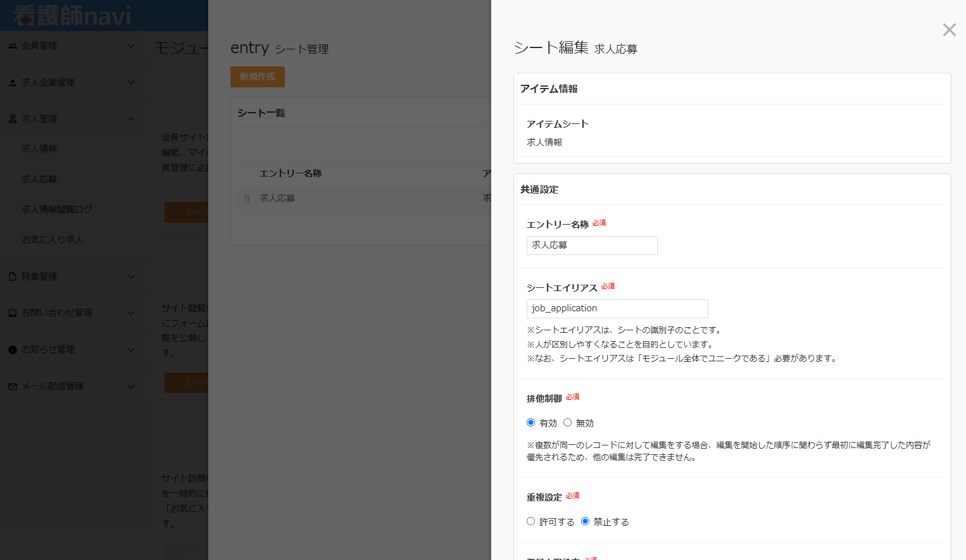Click the エントリー名称 input field
This screenshot has height=560, width=966.
click(592, 246)
